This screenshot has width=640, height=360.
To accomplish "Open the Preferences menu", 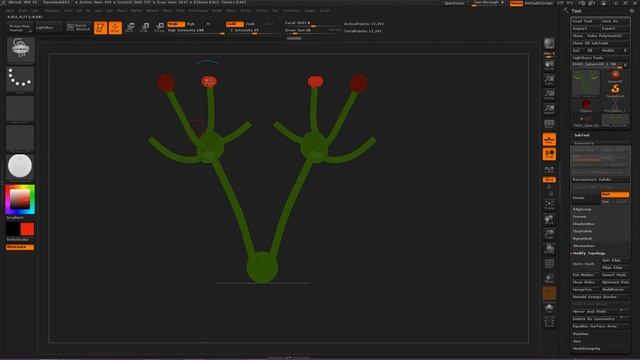I will coord(198,11).
